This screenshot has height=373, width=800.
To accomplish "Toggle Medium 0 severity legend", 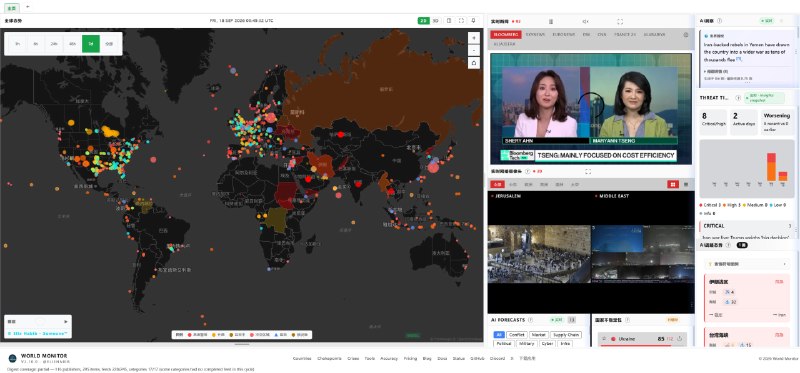I will tap(754, 205).
